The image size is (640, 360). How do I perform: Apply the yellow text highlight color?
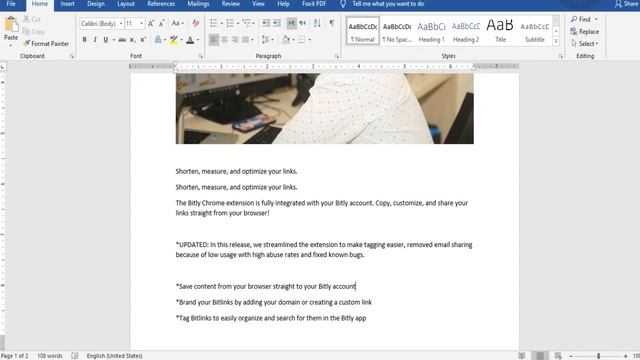174,40
